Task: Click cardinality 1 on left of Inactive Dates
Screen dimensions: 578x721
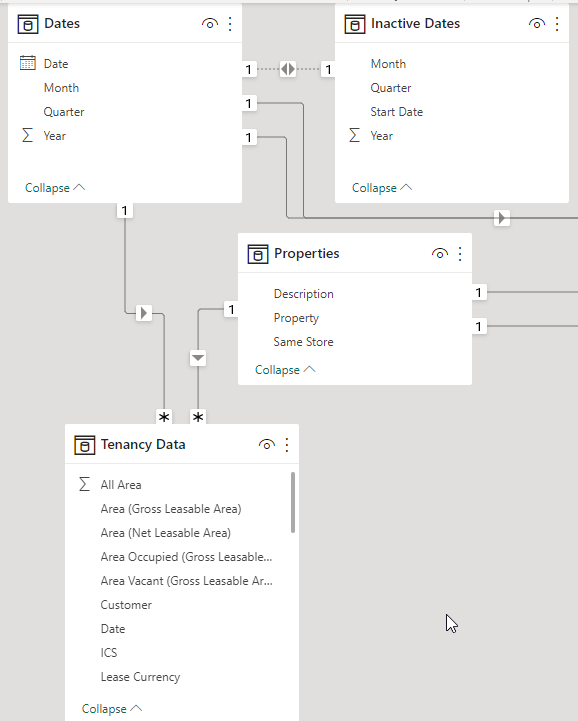Action: (328, 69)
